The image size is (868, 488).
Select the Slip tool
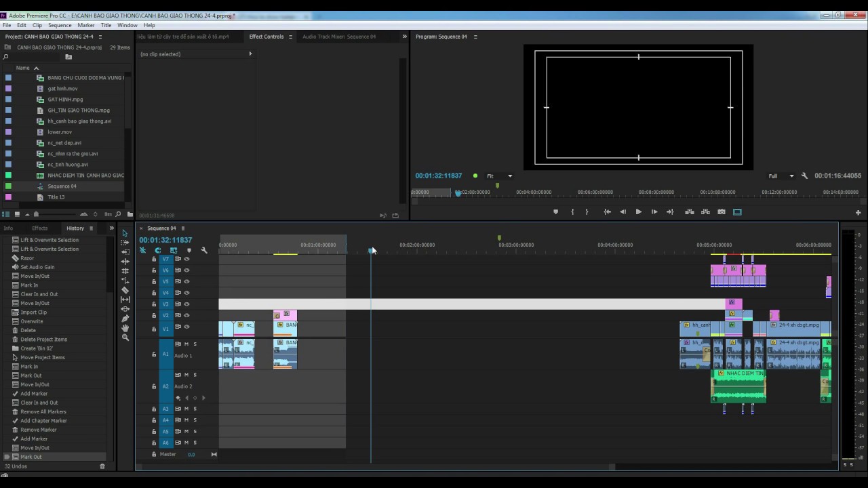(125, 300)
